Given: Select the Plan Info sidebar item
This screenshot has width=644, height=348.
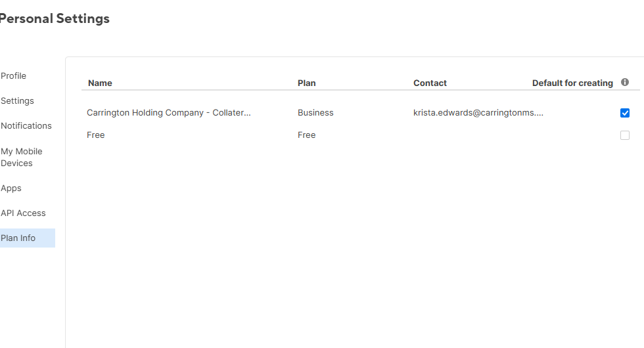Looking at the screenshot, I should 18,238.
